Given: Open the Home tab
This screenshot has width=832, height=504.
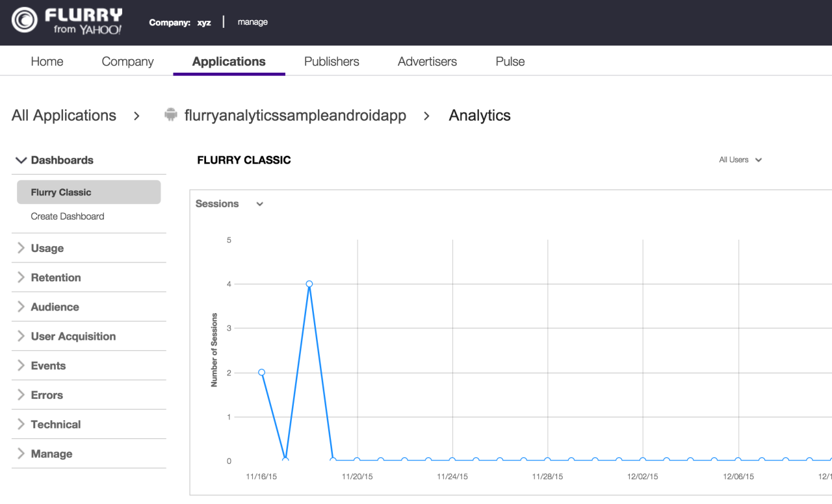Looking at the screenshot, I should pos(47,62).
